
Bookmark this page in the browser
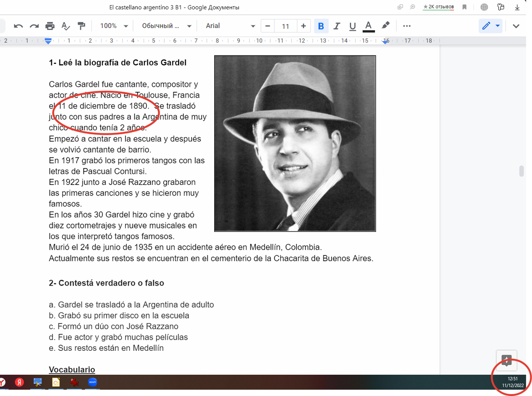coord(465,7)
